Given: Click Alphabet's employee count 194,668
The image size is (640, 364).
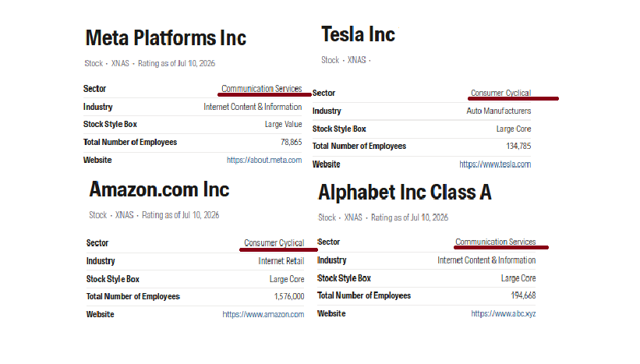Looking at the screenshot, I should click(x=523, y=295).
